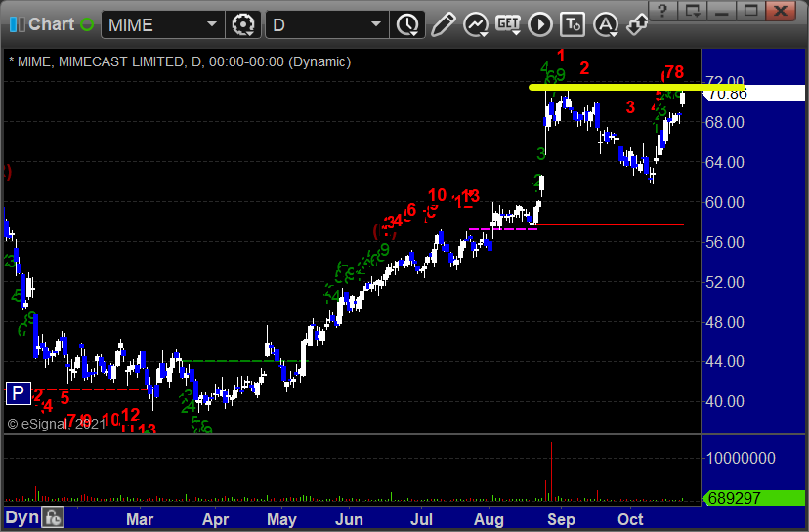Select the pencil drawing tool
Image resolution: width=809 pixels, height=532 pixels.
click(x=443, y=24)
